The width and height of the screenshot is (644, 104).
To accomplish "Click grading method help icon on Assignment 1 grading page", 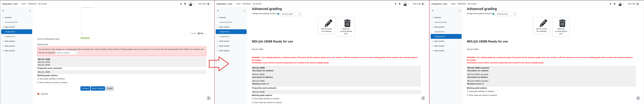I will tap(278, 14).
